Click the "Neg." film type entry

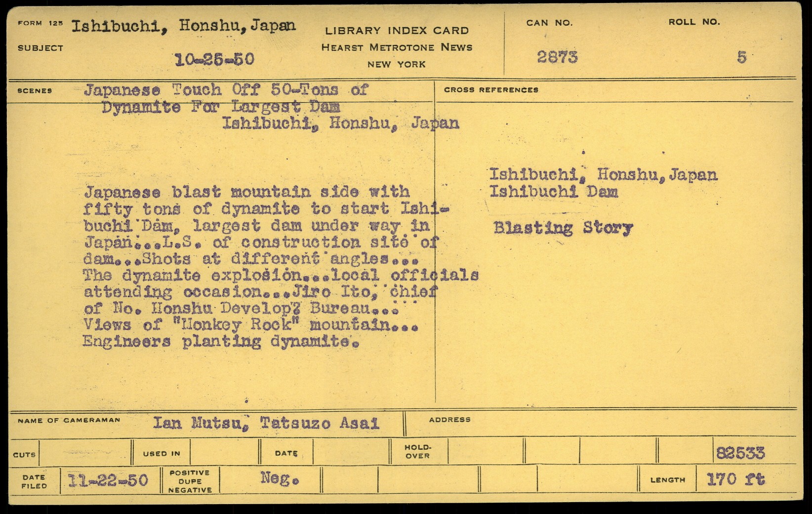[x=280, y=478]
